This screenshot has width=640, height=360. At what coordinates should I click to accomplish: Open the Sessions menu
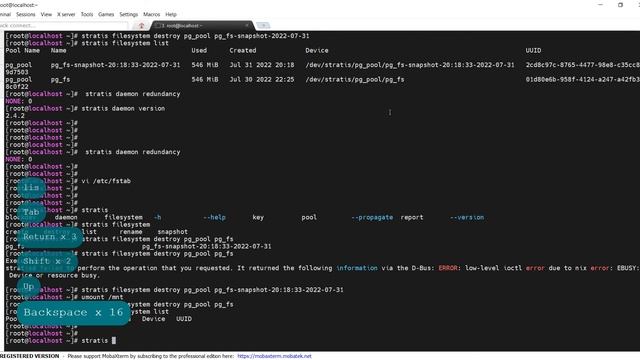[x=25, y=14]
